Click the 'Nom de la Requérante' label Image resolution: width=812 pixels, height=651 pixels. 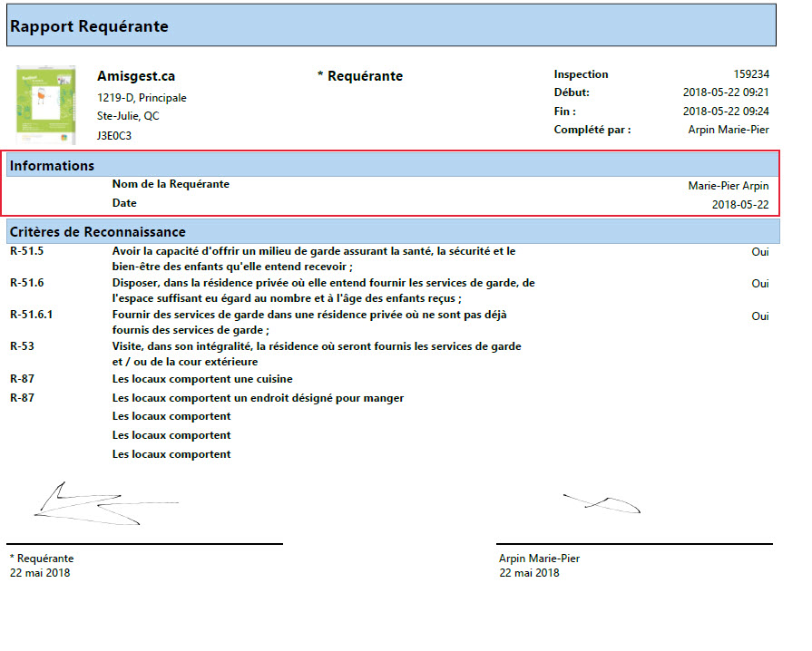[x=171, y=184]
